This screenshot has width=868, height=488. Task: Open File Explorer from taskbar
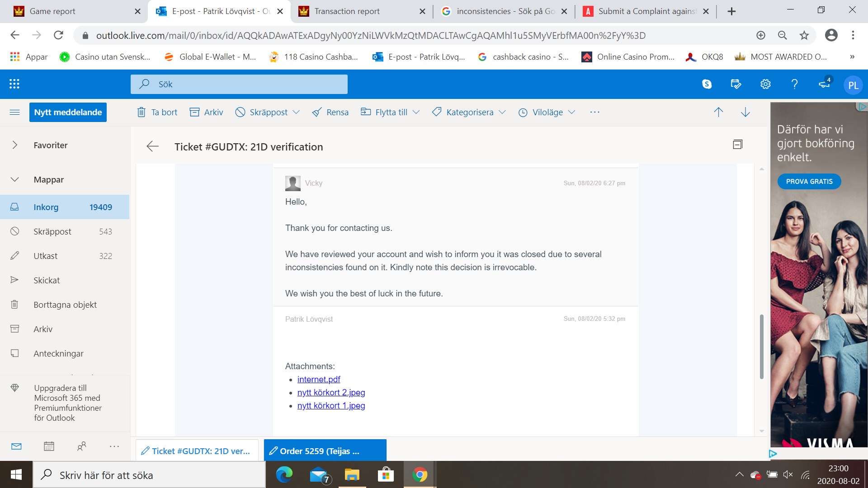[352, 474]
